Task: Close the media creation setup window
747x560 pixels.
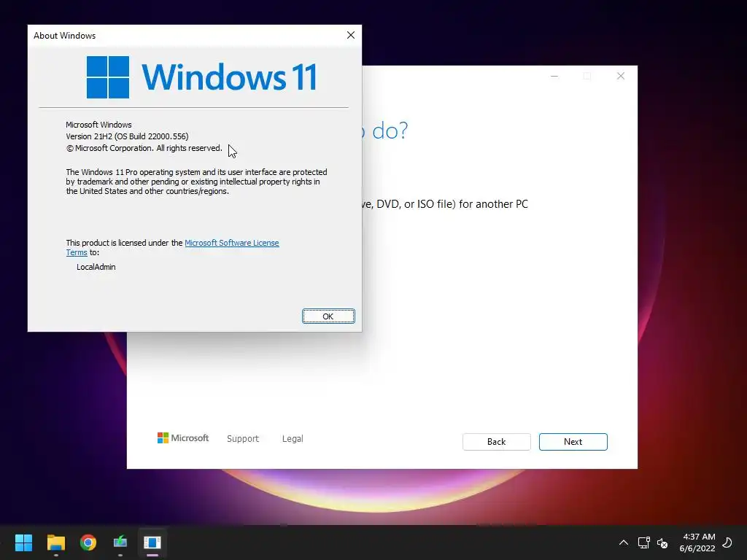Action: 620,76
